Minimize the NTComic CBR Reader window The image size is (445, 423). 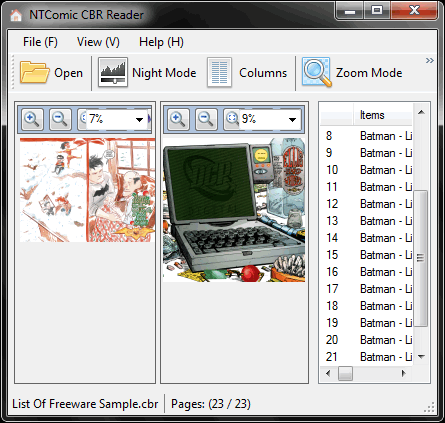(x=350, y=11)
